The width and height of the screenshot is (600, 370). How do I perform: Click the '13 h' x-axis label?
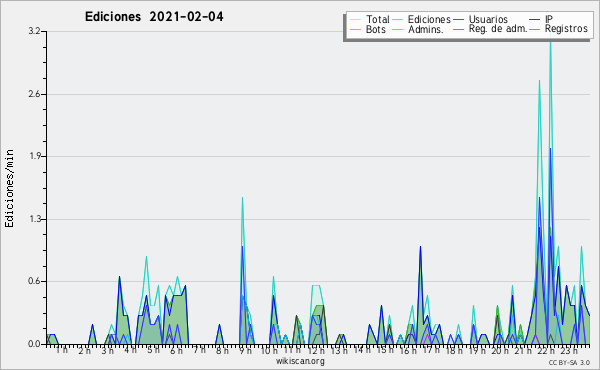pyautogui.click(x=339, y=350)
